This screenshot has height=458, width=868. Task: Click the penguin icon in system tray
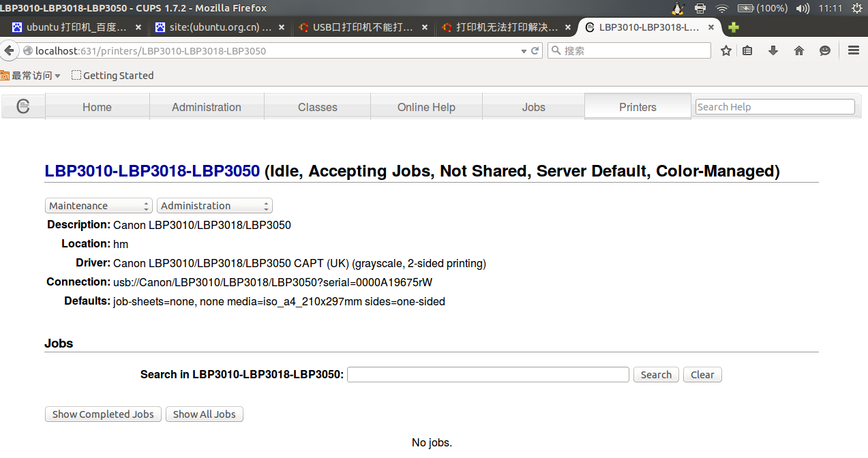coord(677,8)
